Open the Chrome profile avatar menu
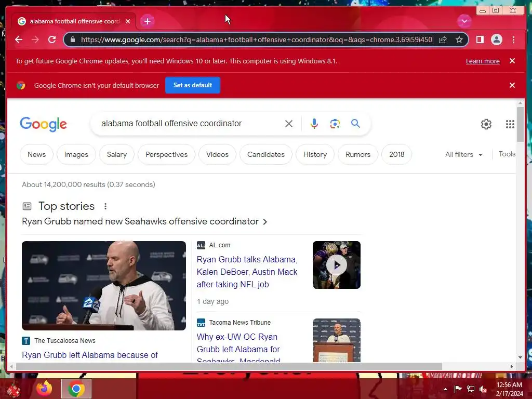 coord(496,39)
